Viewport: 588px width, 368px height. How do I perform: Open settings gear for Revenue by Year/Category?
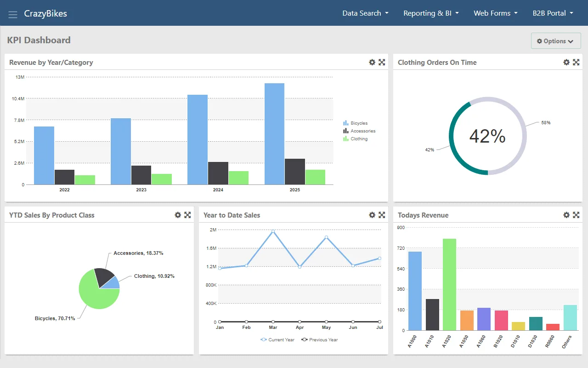click(x=372, y=62)
